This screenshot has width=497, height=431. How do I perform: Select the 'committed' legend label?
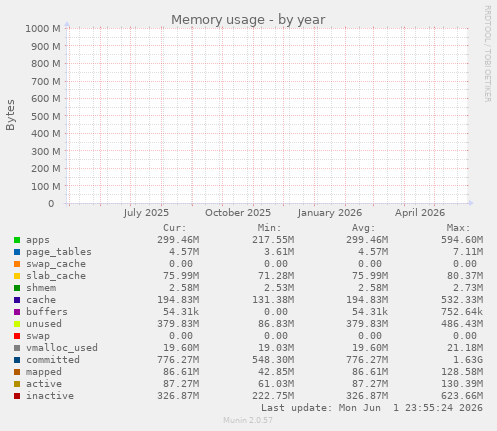tap(53, 360)
